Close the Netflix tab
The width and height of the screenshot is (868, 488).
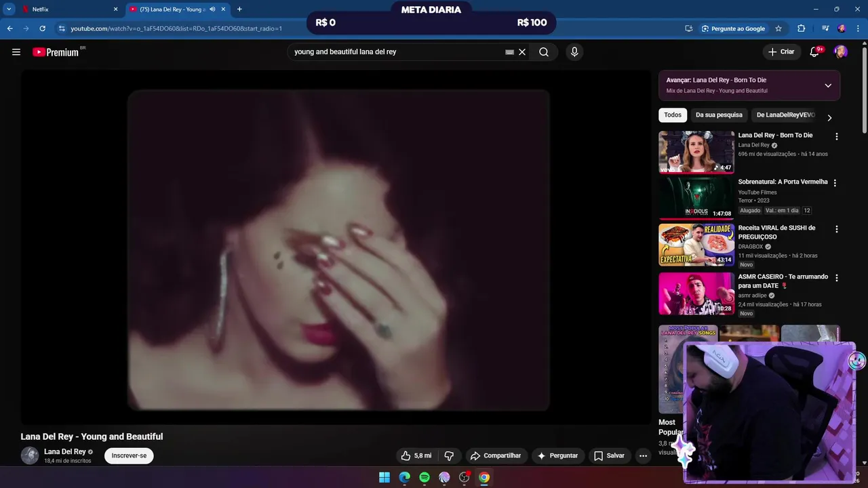click(x=115, y=9)
